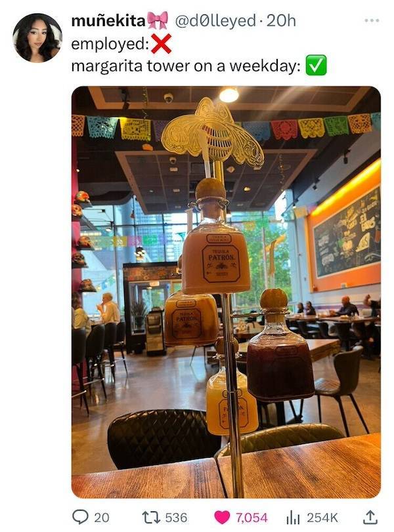This screenshot has width=394, height=532.
Task: Open the three-dot more options menu
Action: 372,21
